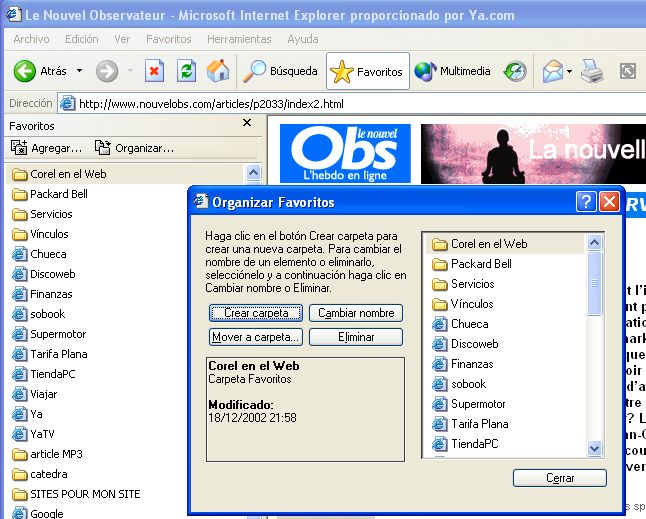This screenshot has height=519, width=646.
Task: Click the grey Forward arrow icon
Action: (107, 71)
